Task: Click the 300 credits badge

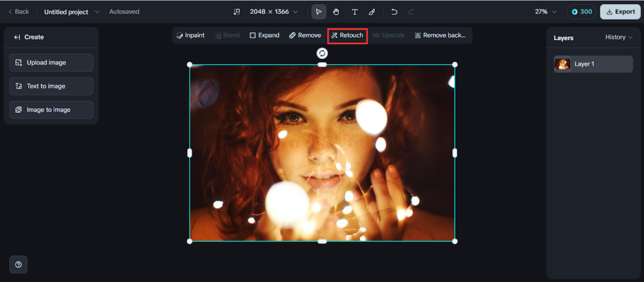Action: pos(582,12)
